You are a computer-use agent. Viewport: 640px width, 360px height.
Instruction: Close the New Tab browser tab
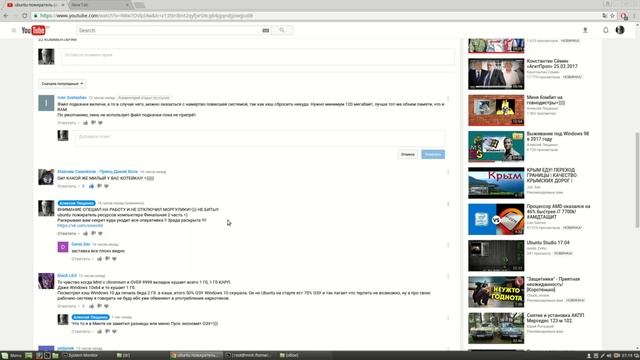point(127,5)
